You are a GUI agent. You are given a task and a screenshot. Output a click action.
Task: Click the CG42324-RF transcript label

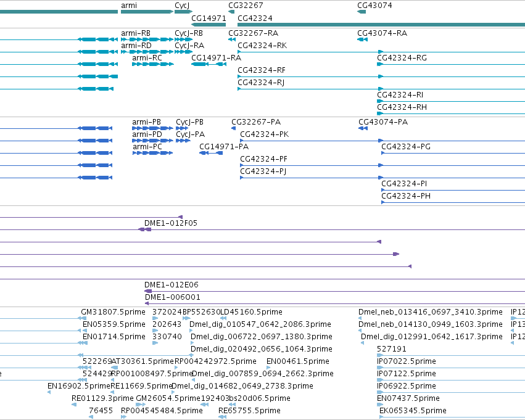pos(262,70)
